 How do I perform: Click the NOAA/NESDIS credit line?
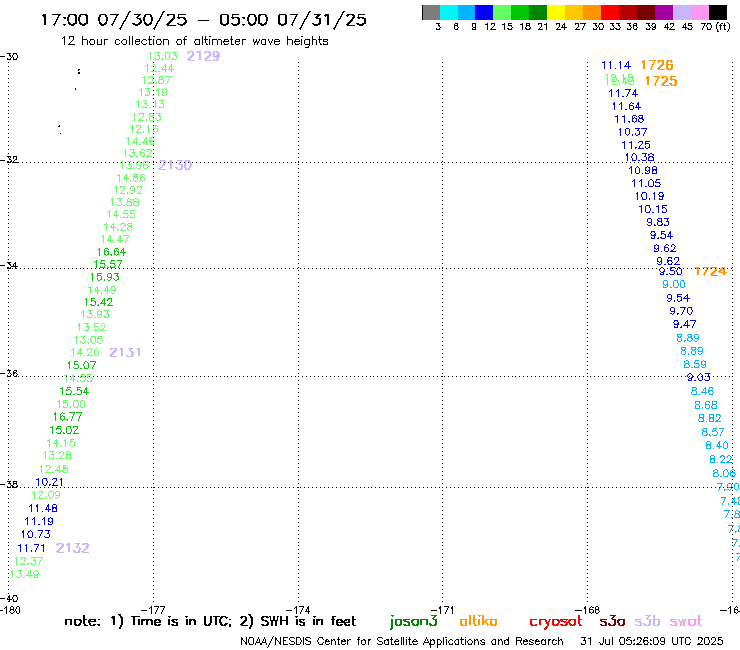coord(402,641)
